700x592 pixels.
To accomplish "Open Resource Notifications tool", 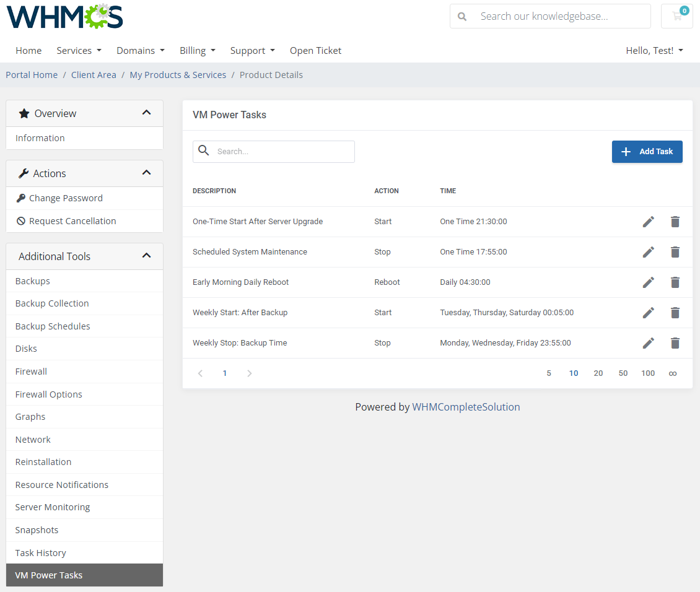I will [84, 485].
